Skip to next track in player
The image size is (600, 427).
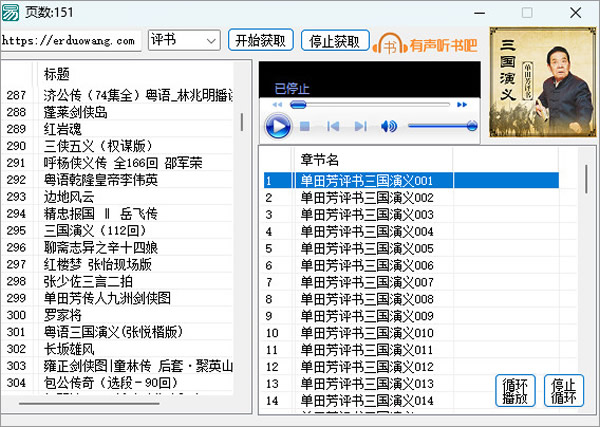[x=360, y=126]
